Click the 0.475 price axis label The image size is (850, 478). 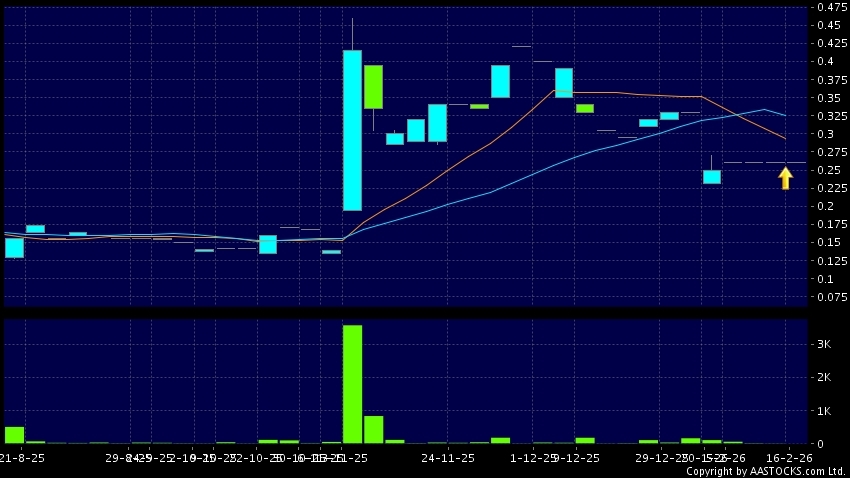[826, 7]
